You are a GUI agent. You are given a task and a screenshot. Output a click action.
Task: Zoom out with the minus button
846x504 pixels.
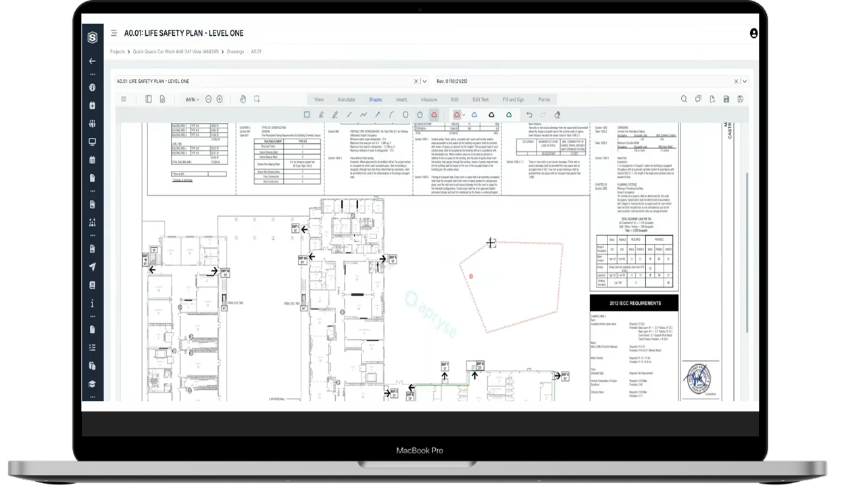209,99
